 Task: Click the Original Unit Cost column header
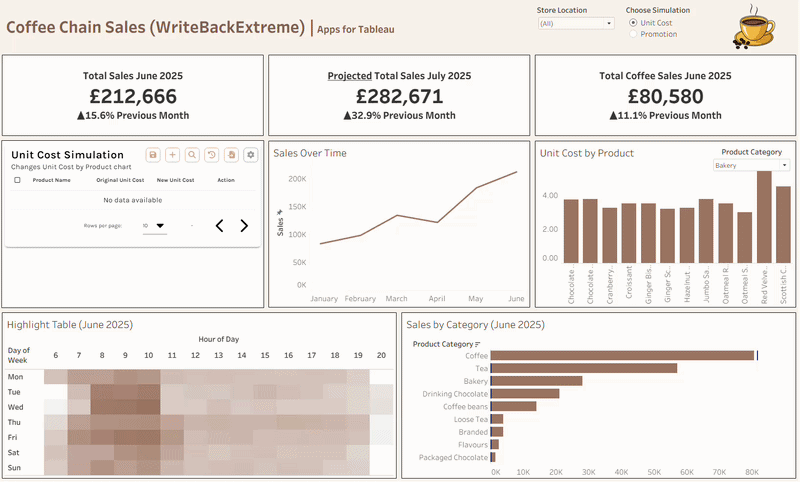(120, 180)
